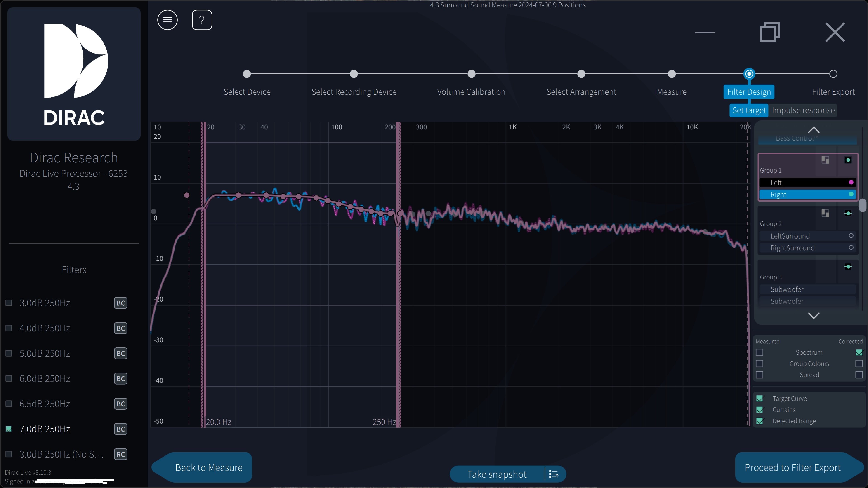Open the snapshot list beside Take snapshot
The height and width of the screenshot is (488, 868).
[x=554, y=474]
